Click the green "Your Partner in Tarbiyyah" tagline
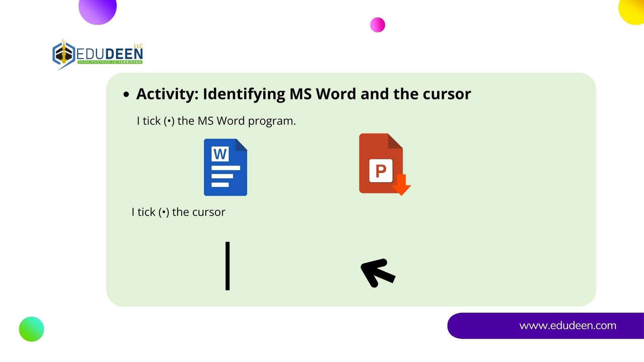This screenshot has width=644, height=362. tap(109, 62)
